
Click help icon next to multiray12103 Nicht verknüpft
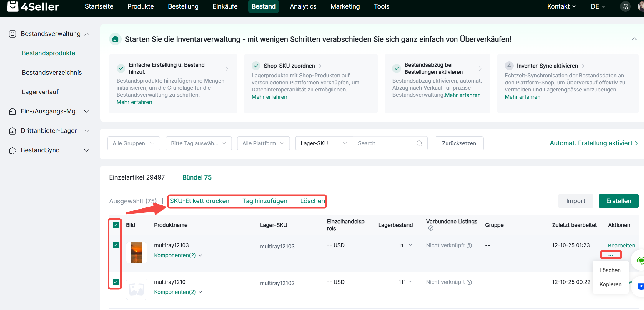[470, 246]
